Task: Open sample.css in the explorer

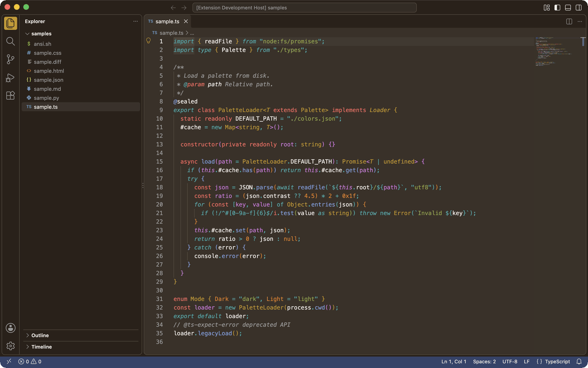Action: pos(81,53)
